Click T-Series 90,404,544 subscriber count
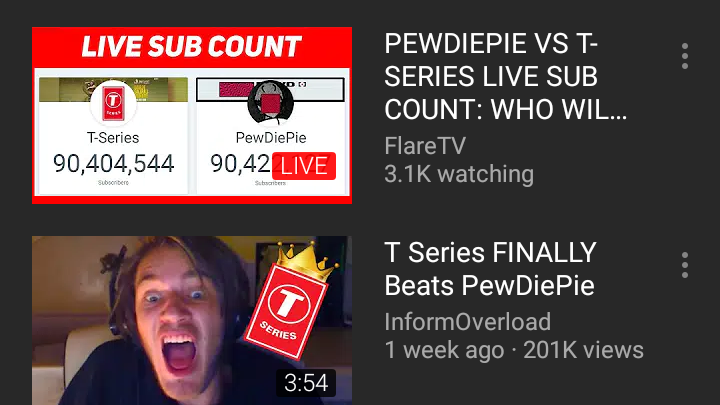 click(x=113, y=163)
